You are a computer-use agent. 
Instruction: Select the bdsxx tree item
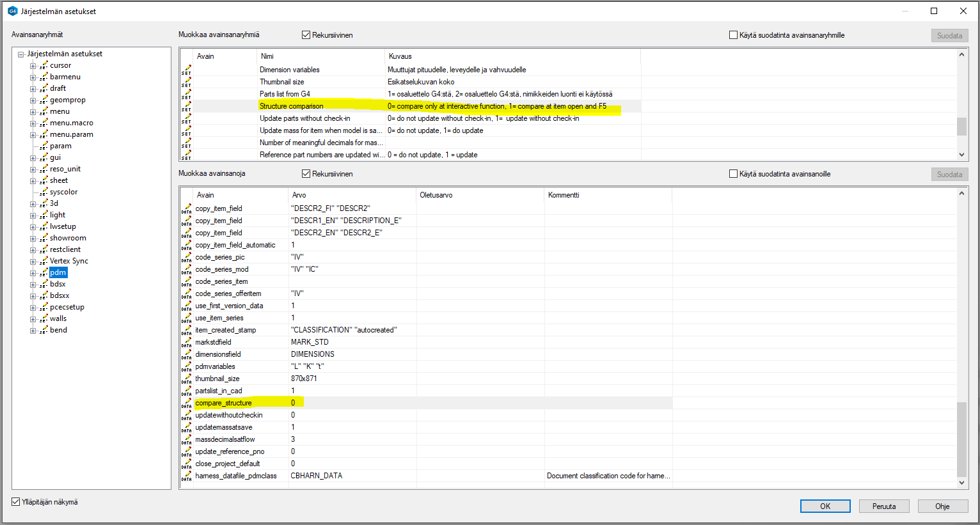coord(59,295)
